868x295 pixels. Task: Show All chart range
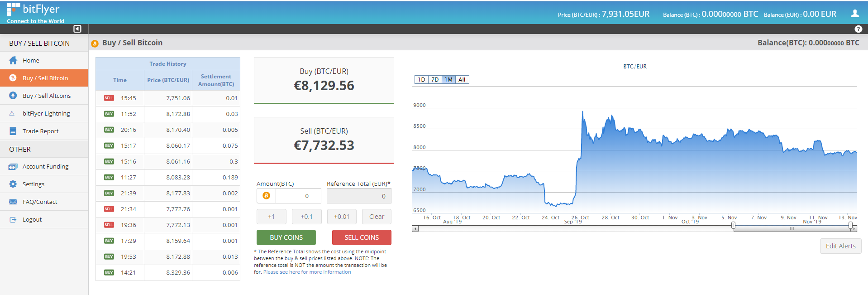[462, 79]
